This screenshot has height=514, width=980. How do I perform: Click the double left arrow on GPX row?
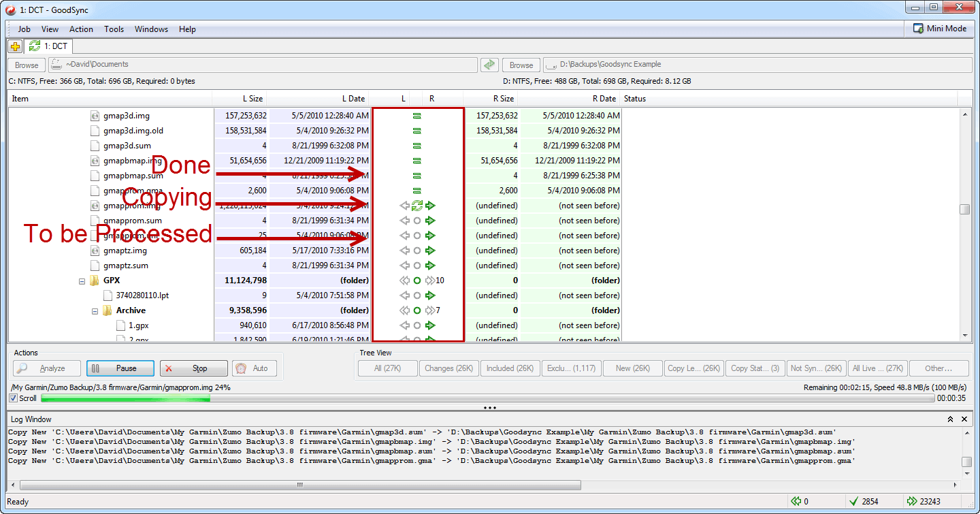(404, 280)
